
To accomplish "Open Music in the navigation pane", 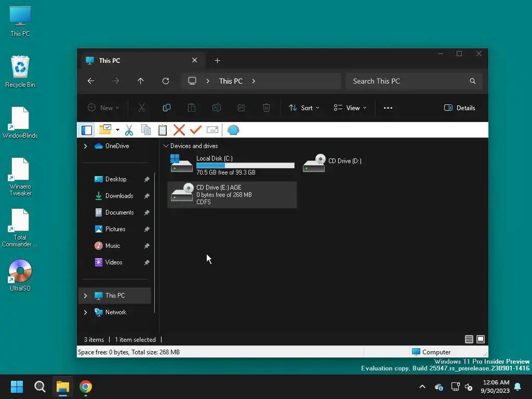I will (x=113, y=246).
